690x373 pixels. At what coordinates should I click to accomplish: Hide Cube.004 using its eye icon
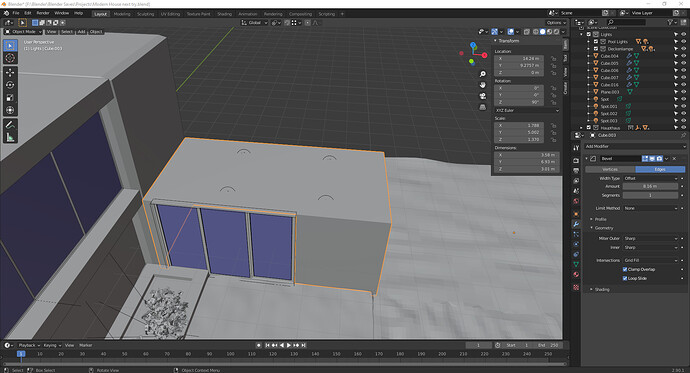(x=683, y=56)
